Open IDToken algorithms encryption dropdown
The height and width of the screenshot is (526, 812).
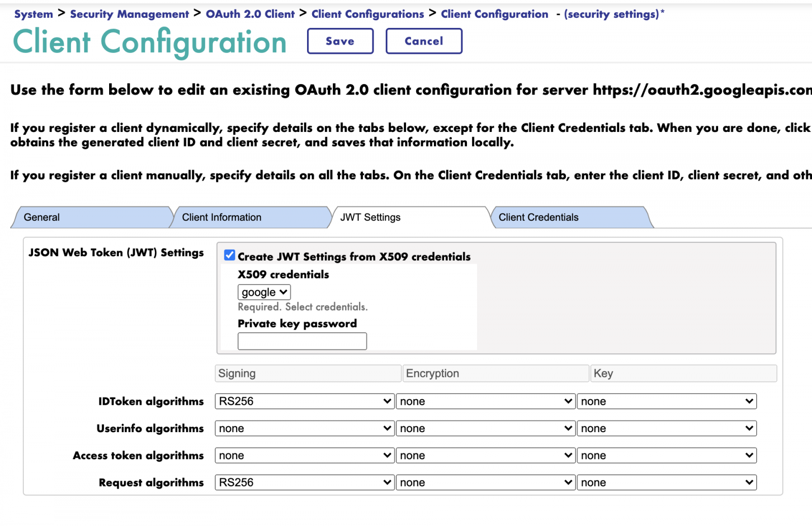point(486,401)
